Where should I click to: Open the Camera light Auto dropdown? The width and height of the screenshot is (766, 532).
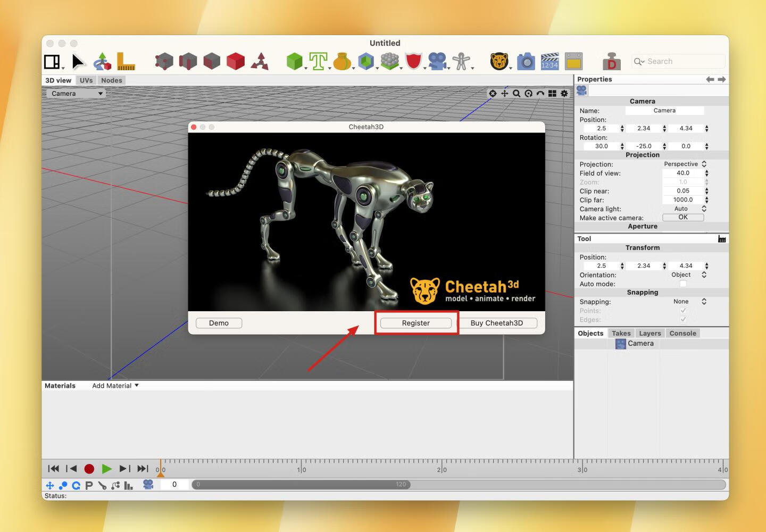[685, 209]
